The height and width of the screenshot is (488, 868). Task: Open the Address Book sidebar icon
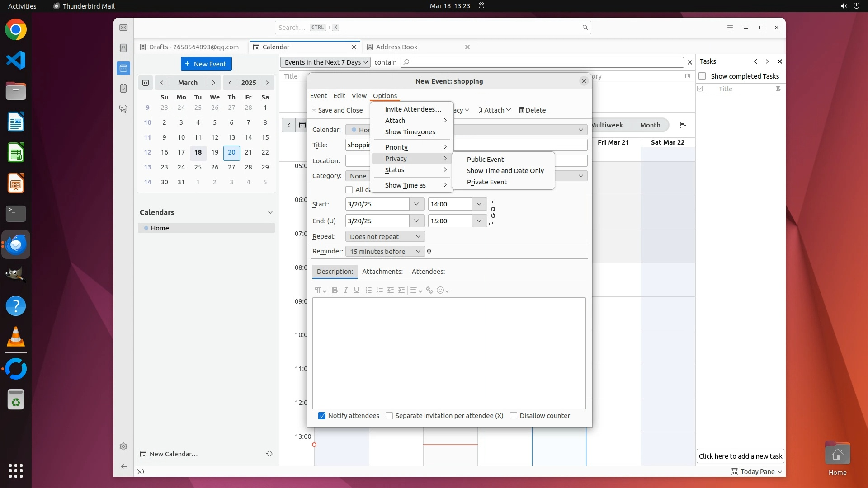coord(123,48)
